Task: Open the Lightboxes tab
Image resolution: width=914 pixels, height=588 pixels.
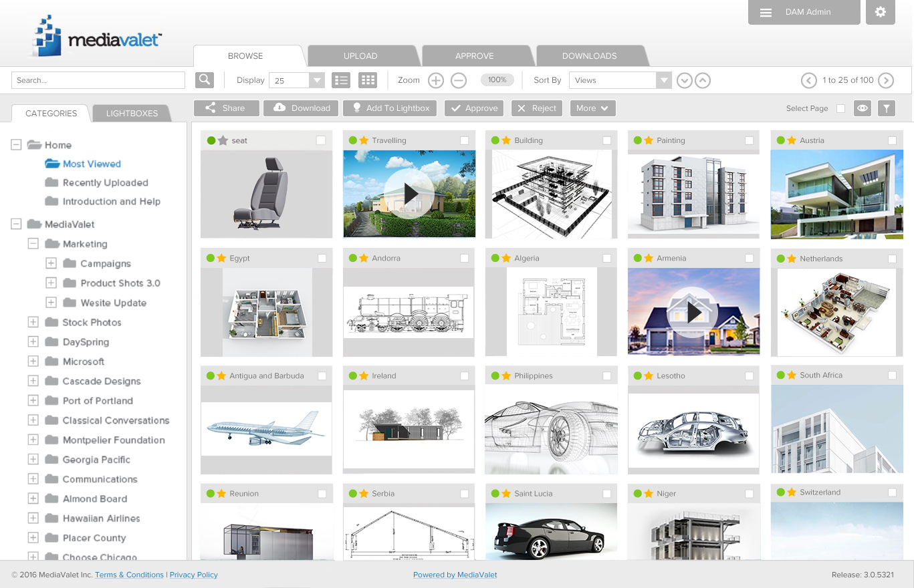Action: (132, 114)
